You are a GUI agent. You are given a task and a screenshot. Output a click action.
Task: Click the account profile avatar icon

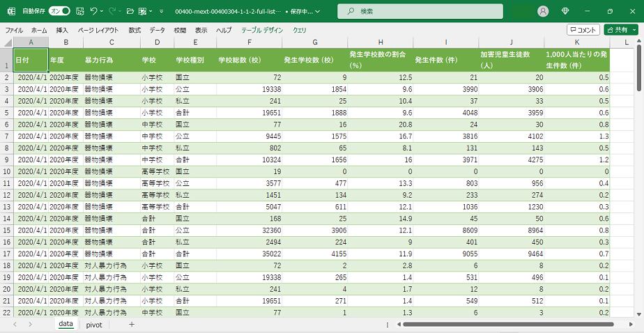(544, 11)
